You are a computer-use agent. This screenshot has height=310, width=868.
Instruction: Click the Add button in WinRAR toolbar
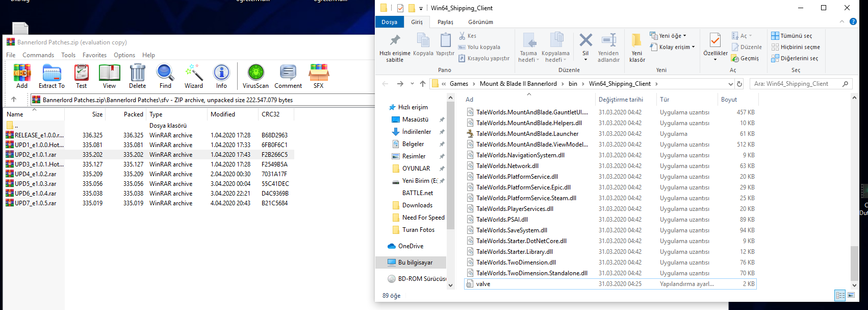[x=22, y=77]
